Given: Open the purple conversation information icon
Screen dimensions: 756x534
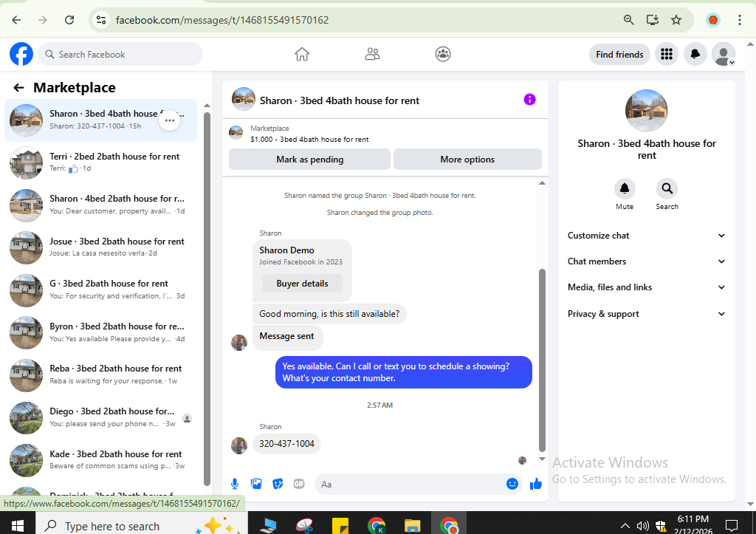Looking at the screenshot, I should (x=529, y=100).
